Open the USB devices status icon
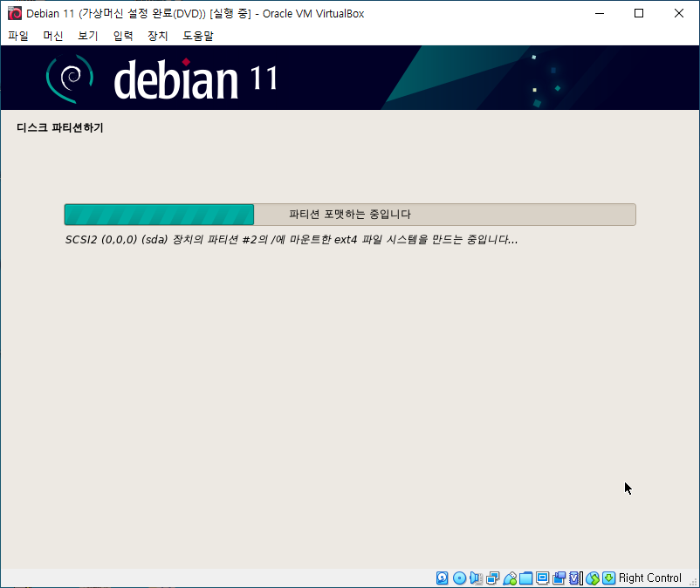 510,578
